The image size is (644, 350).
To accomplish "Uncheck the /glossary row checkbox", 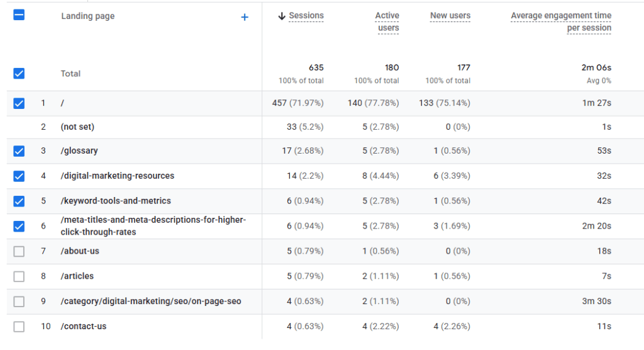I will tap(19, 151).
